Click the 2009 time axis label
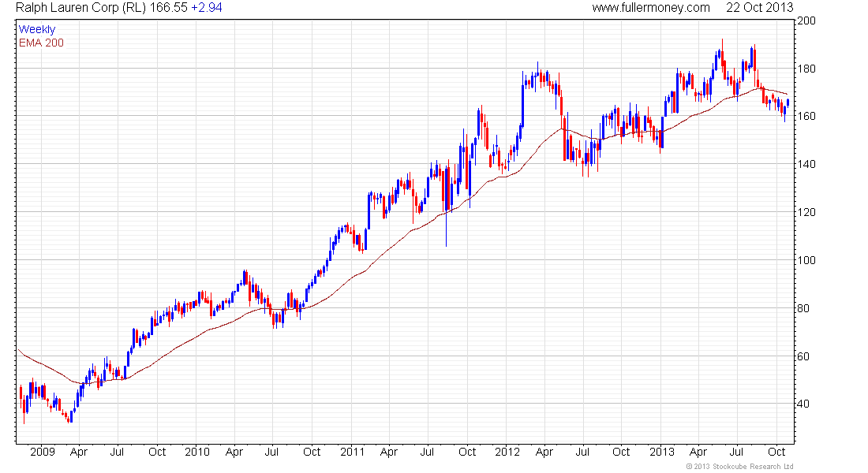868x473 pixels. 43,452
